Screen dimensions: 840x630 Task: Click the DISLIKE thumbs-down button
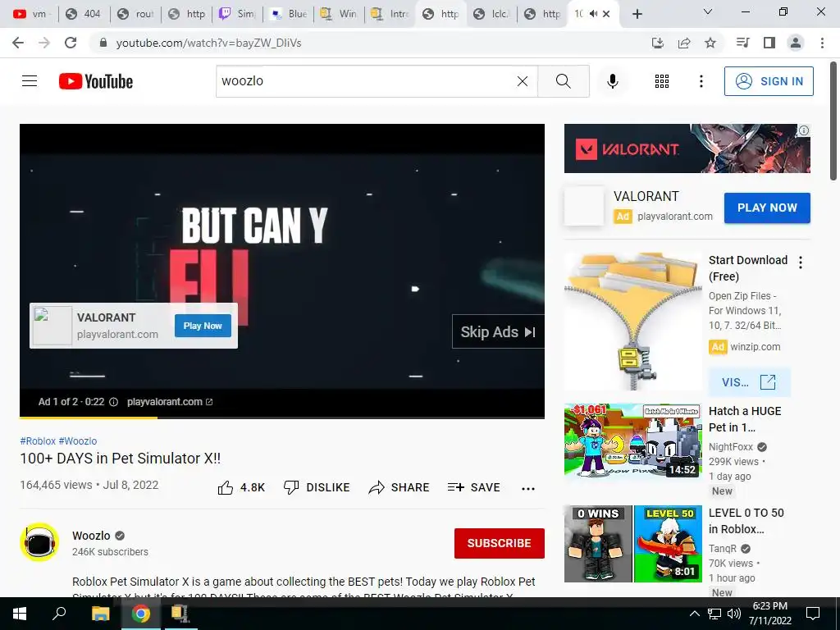click(x=317, y=487)
